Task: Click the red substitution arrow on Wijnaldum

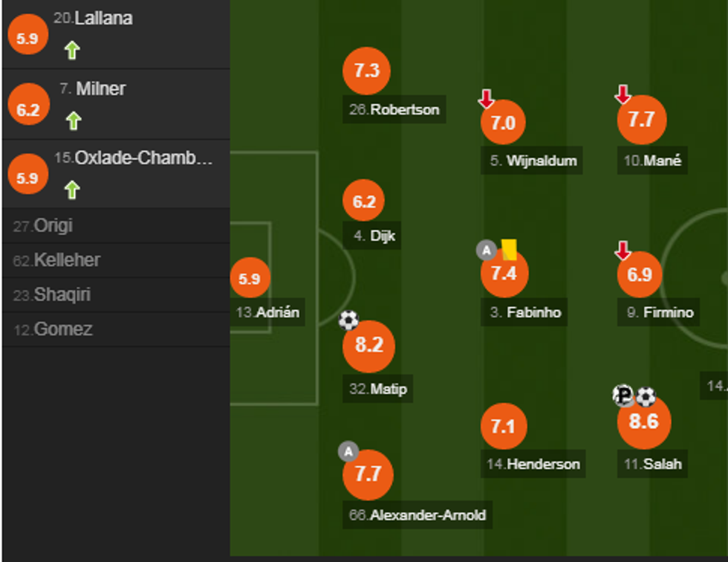Action: click(486, 98)
